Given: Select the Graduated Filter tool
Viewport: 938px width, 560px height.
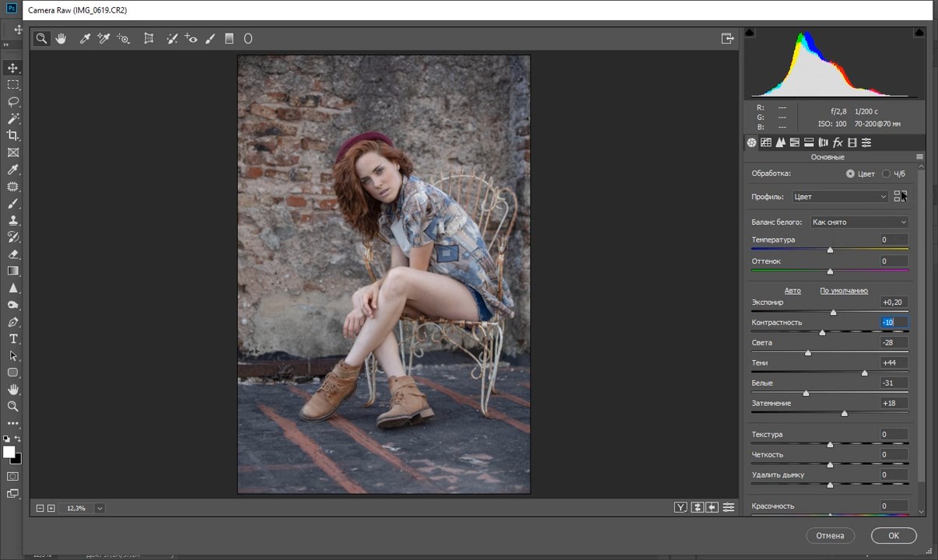Looking at the screenshot, I should [229, 38].
